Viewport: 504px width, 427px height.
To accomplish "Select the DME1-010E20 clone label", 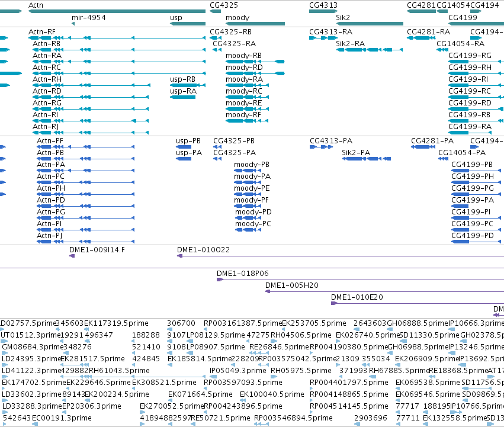I will coord(357,297).
